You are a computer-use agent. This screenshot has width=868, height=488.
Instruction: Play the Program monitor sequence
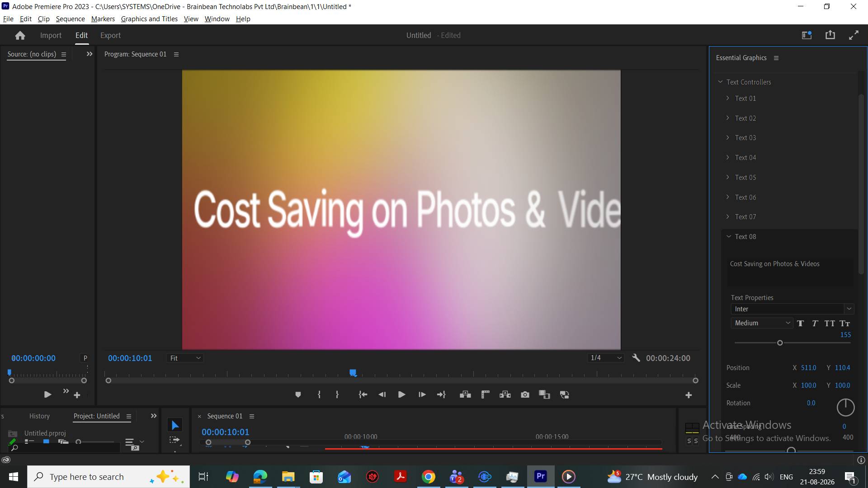pyautogui.click(x=401, y=394)
